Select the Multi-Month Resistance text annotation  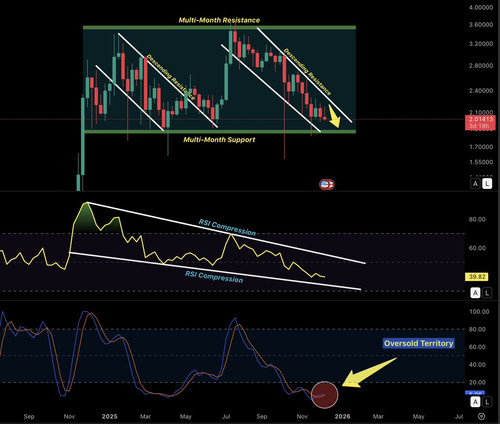[219, 20]
